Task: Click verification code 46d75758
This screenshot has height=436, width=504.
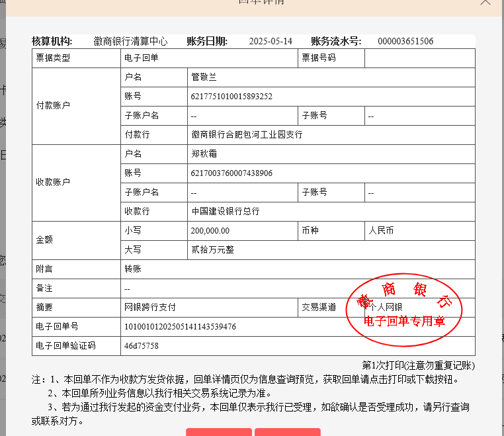Action: 142,346
